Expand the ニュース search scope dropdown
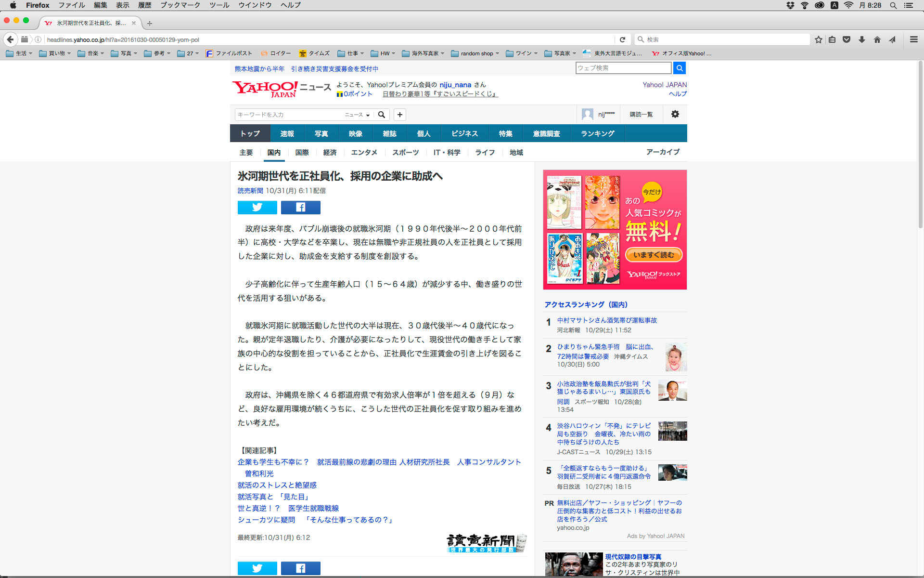Image resolution: width=924 pixels, height=578 pixels. (357, 115)
